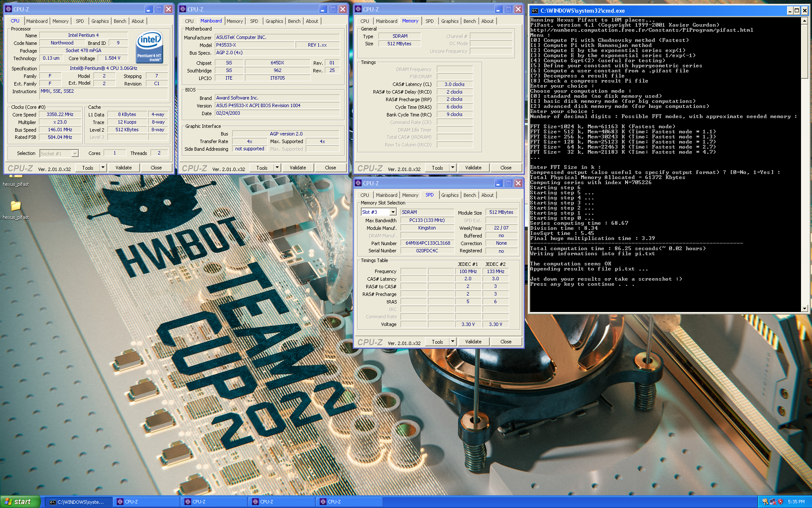Click Validate in the SPD window
812x508 pixels.
(473, 342)
